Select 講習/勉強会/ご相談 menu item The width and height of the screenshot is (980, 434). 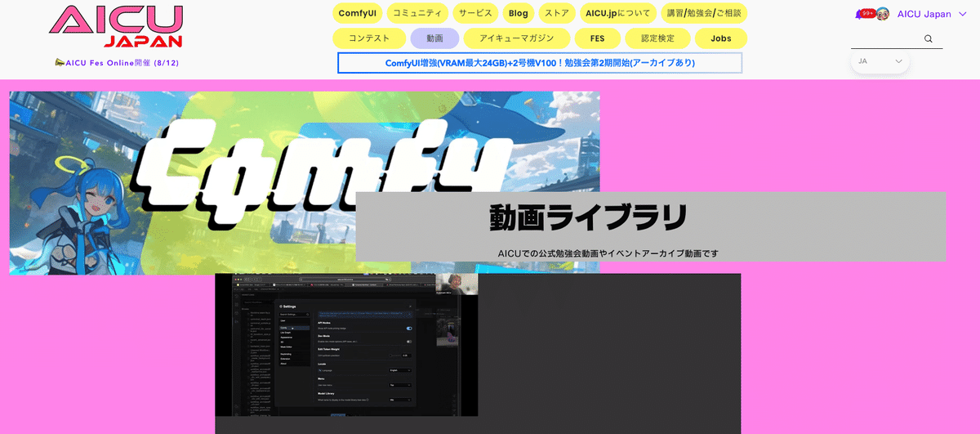click(704, 13)
